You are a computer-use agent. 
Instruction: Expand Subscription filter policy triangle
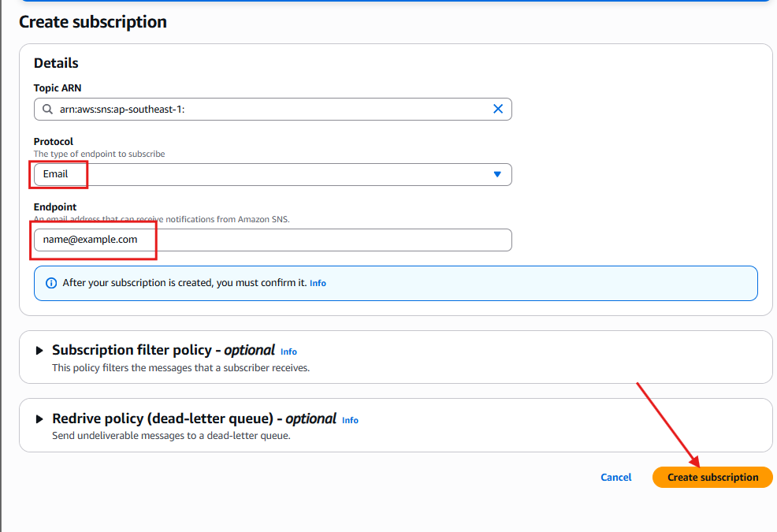(39, 351)
